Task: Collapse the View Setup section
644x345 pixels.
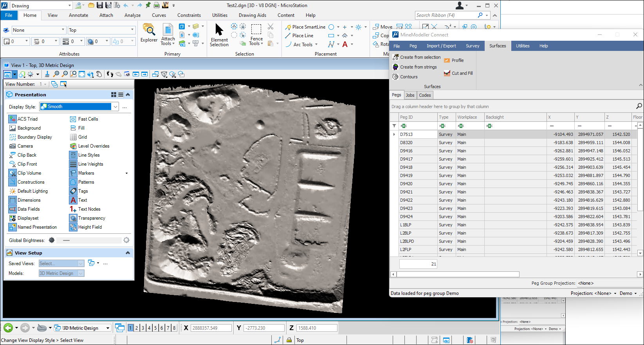Action: coord(128,253)
